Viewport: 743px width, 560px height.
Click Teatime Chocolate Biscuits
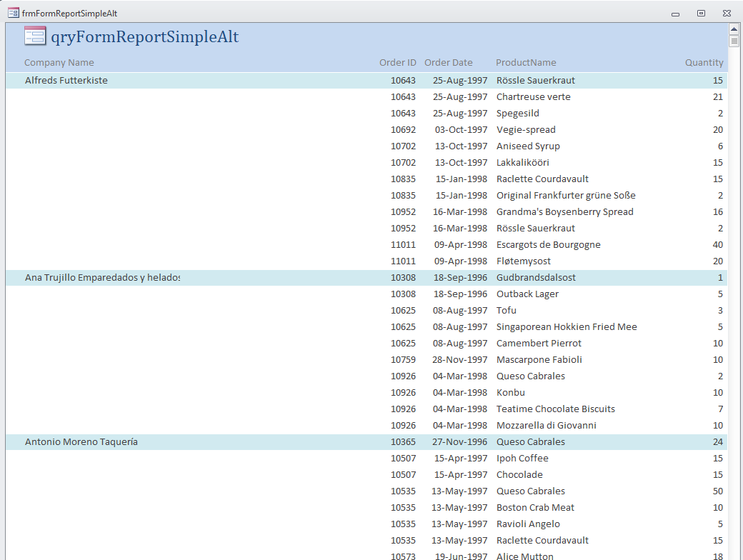click(555, 409)
